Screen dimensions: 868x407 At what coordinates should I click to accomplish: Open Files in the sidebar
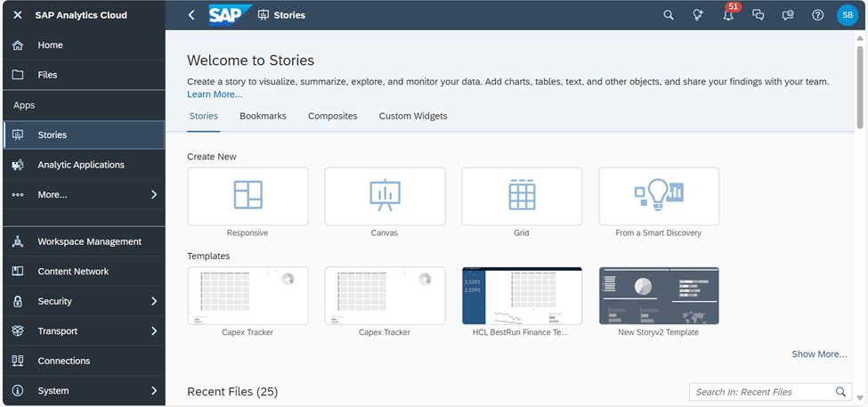pos(84,75)
